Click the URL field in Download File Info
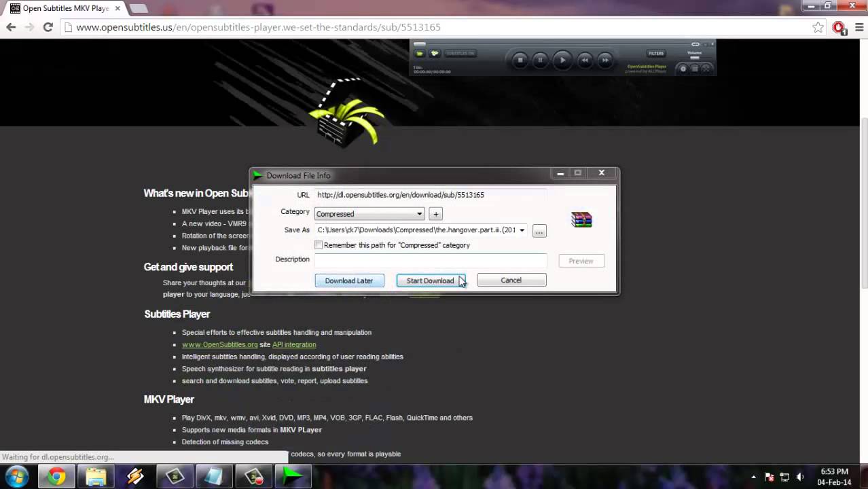This screenshot has width=868, height=489. 431,195
